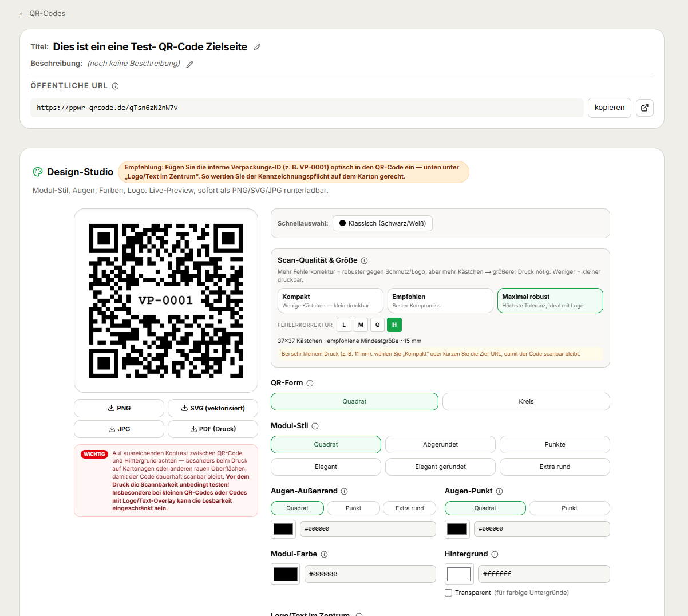Show info about Öffentliche URL
The width and height of the screenshot is (688, 616).
pos(115,86)
